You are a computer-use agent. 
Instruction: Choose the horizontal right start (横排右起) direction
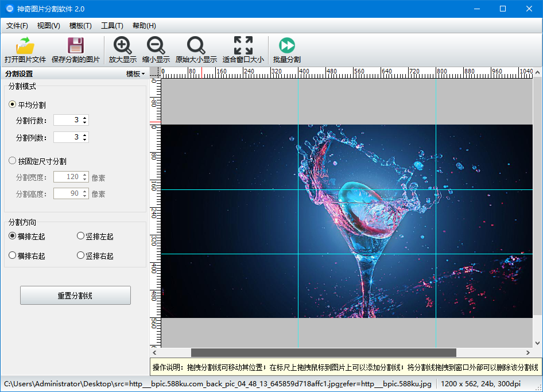(x=13, y=255)
